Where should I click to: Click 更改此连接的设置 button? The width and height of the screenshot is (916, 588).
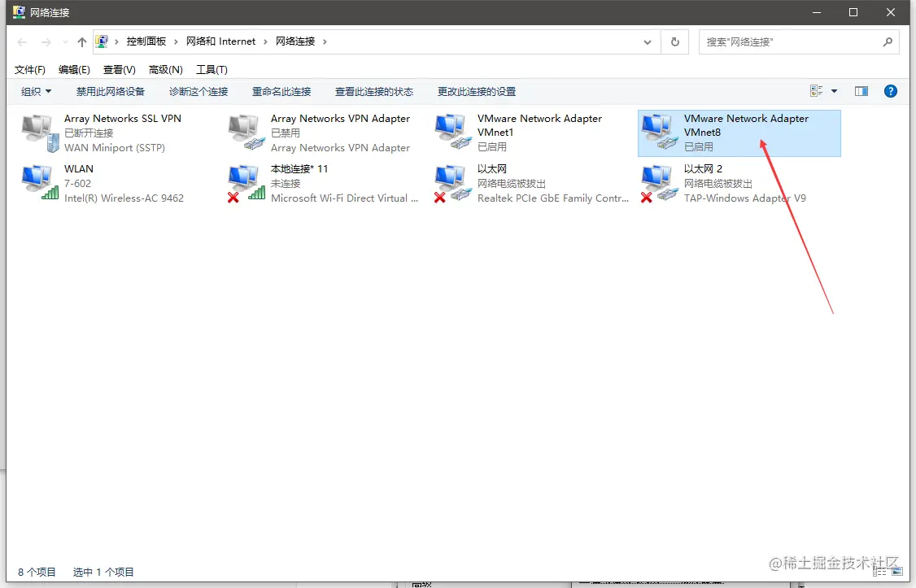[477, 92]
